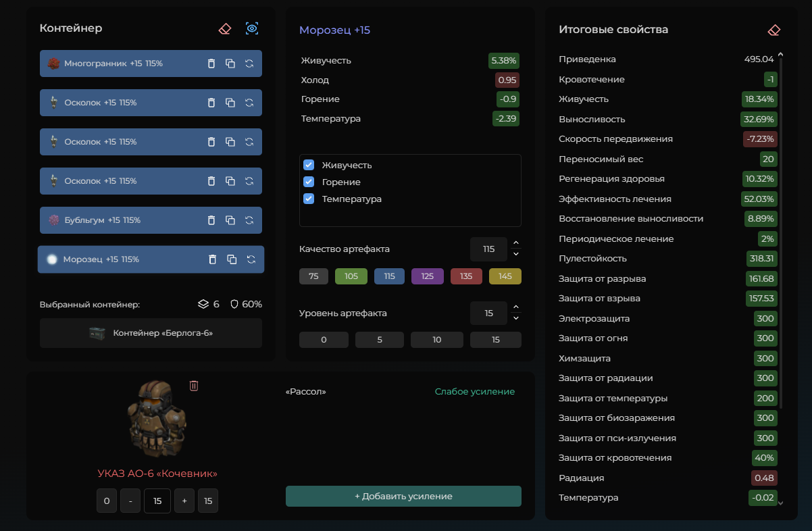Delete the Бубльгум +15 artifact

coord(211,220)
